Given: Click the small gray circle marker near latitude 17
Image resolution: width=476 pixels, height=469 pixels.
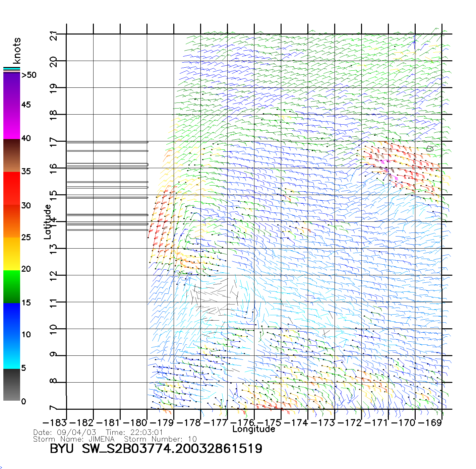Looking at the screenshot, I should tap(430, 148).
